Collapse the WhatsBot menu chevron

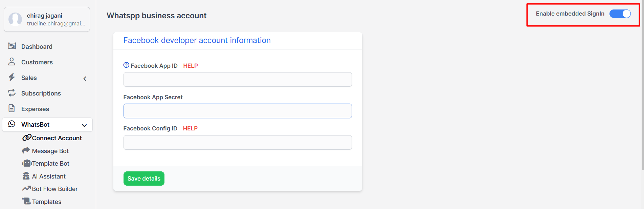[84, 125]
